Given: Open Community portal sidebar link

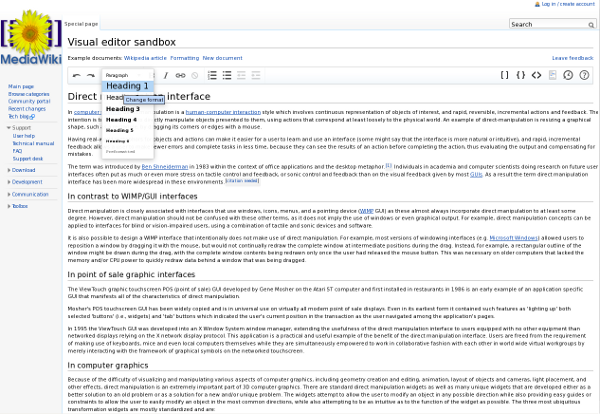Looking at the screenshot, I should 29,101.
